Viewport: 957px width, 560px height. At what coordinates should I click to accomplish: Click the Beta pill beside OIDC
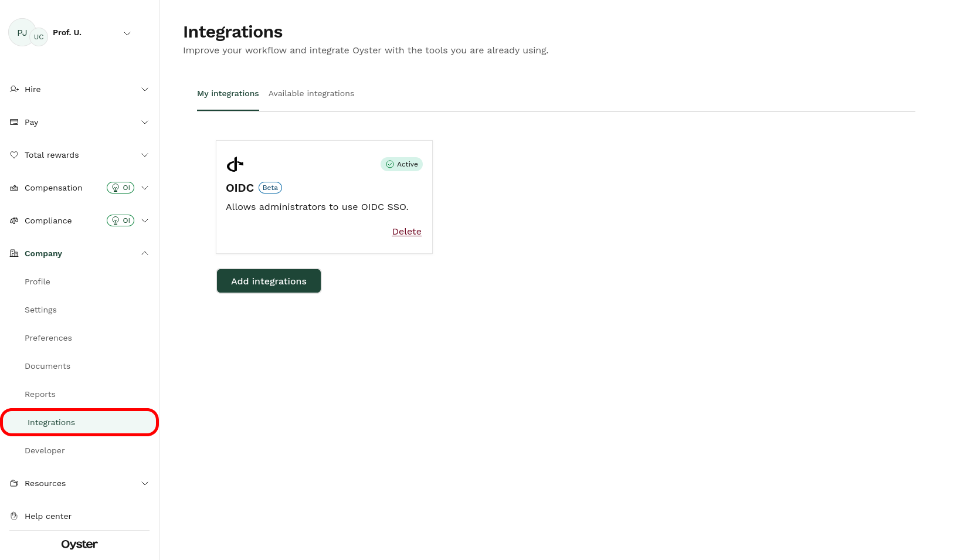(x=270, y=188)
